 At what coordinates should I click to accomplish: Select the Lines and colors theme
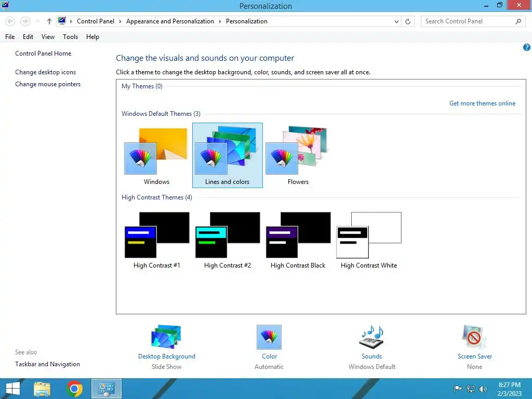(x=228, y=156)
